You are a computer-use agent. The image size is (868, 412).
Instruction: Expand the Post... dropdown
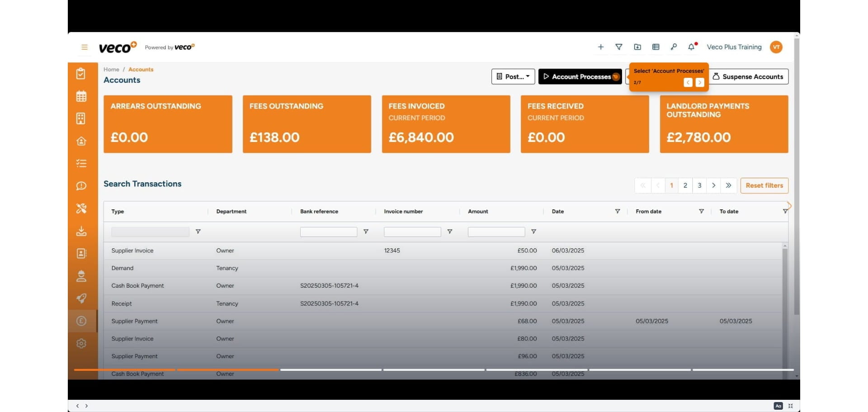pyautogui.click(x=513, y=76)
